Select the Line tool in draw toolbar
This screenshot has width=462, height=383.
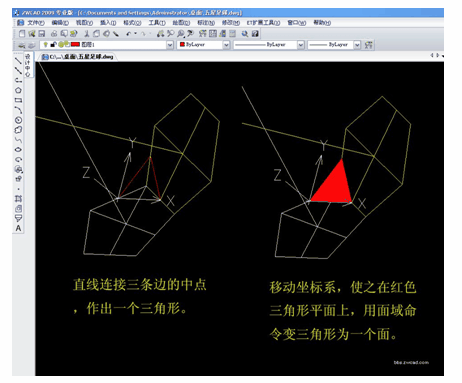tap(18, 61)
